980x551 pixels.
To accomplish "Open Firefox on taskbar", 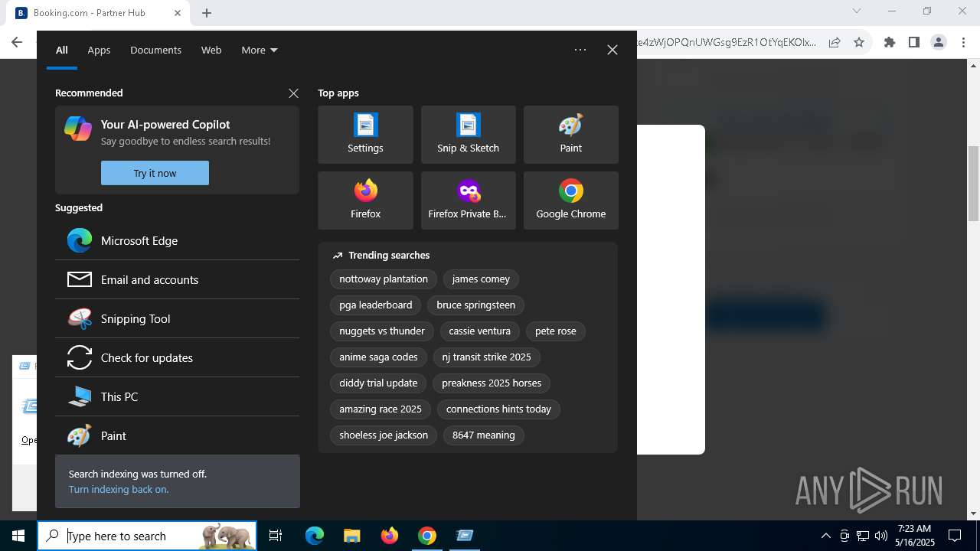I will click(390, 536).
